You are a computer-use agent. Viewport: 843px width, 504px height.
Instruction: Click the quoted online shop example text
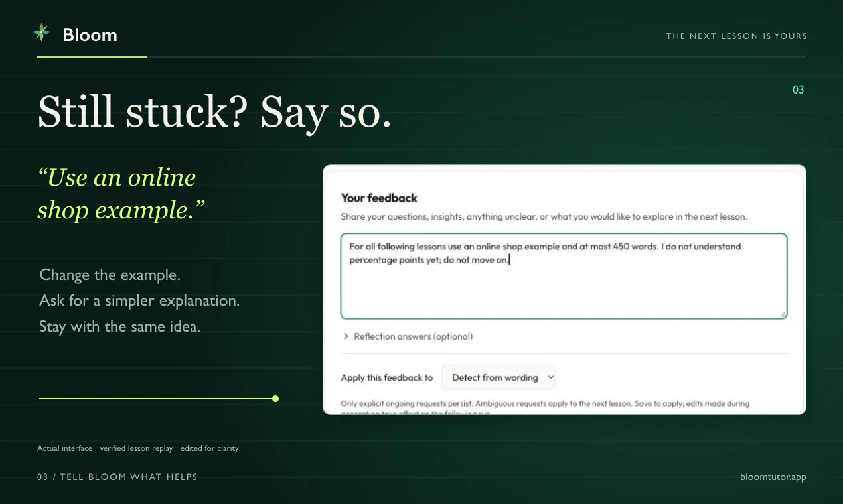coord(121,193)
